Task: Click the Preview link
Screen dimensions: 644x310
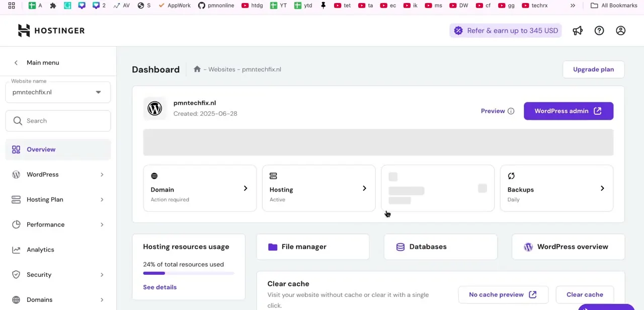Action: (493, 111)
